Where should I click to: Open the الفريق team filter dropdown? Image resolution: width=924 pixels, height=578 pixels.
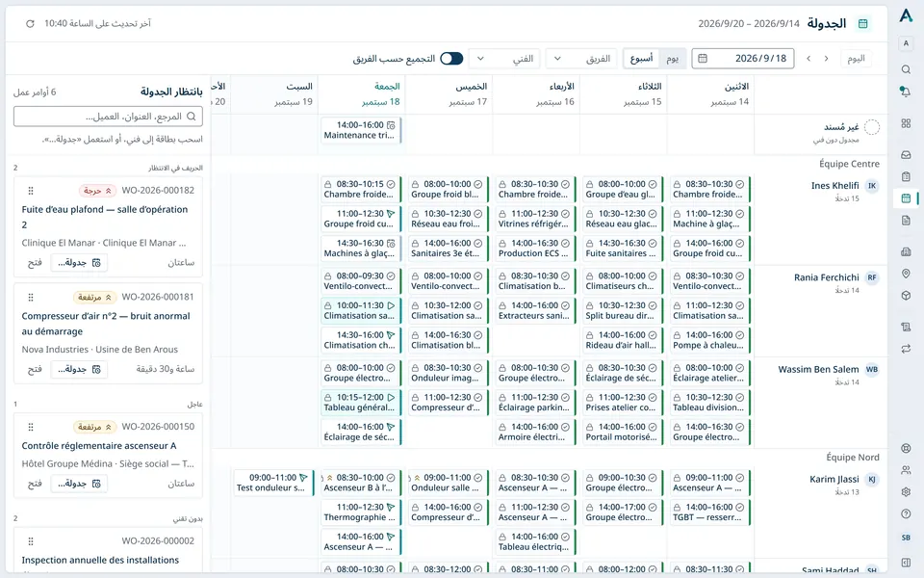(581, 59)
